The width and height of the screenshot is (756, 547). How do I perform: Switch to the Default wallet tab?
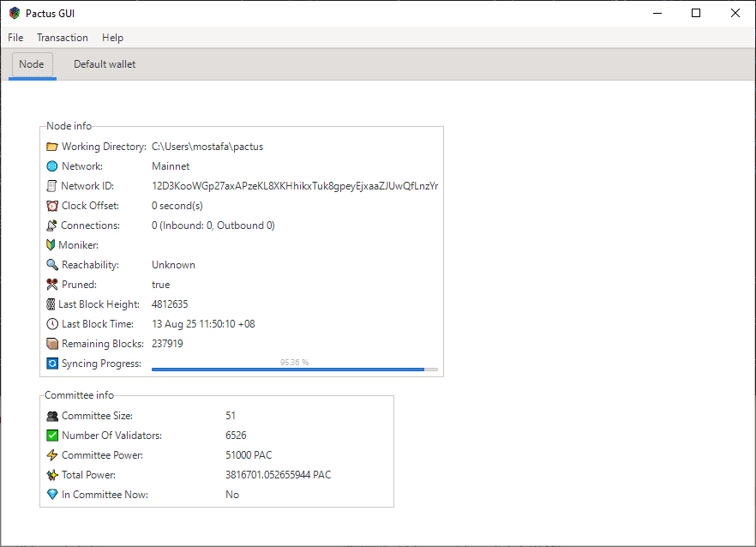click(105, 64)
